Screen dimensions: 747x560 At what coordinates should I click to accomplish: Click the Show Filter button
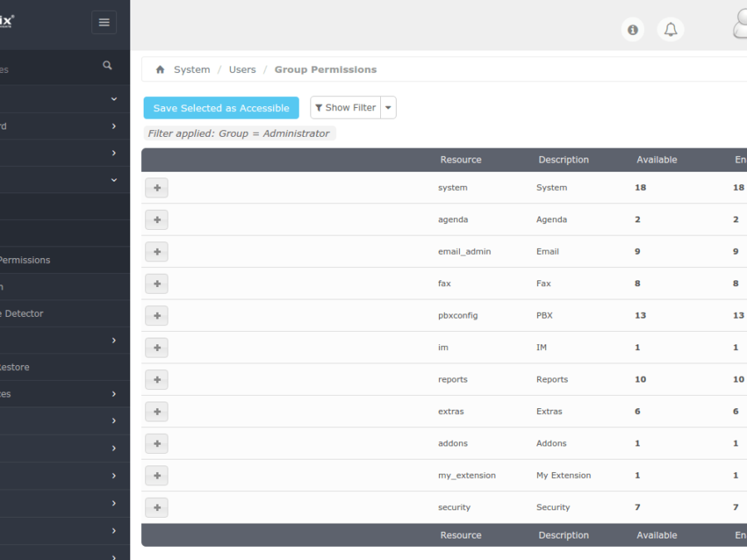(x=345, y=108)
